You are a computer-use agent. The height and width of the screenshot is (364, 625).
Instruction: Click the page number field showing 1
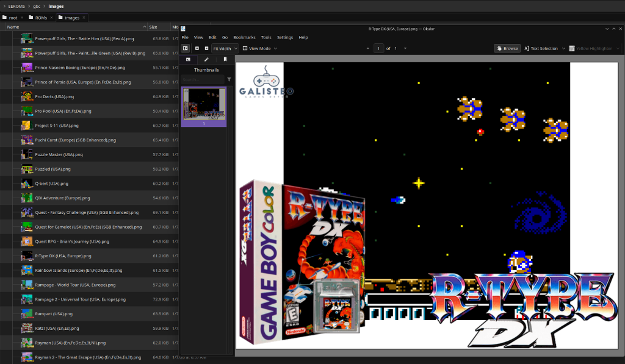point(378,49)
